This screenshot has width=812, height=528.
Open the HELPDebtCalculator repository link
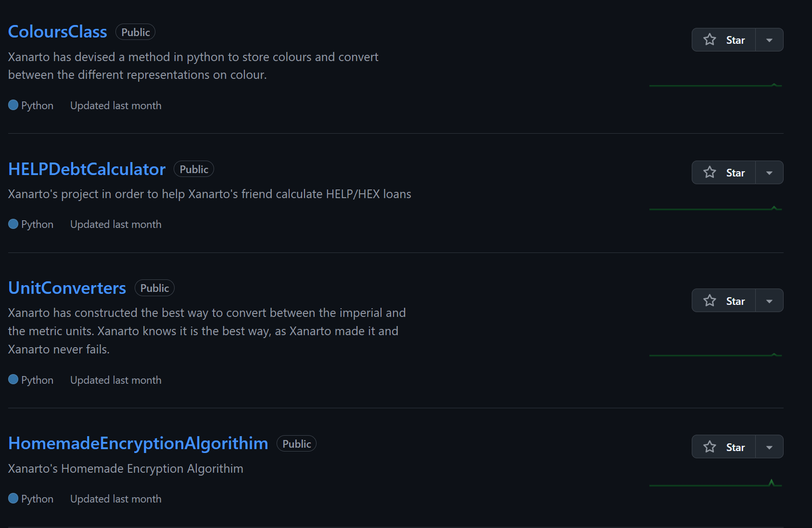(x=87, y=169)
